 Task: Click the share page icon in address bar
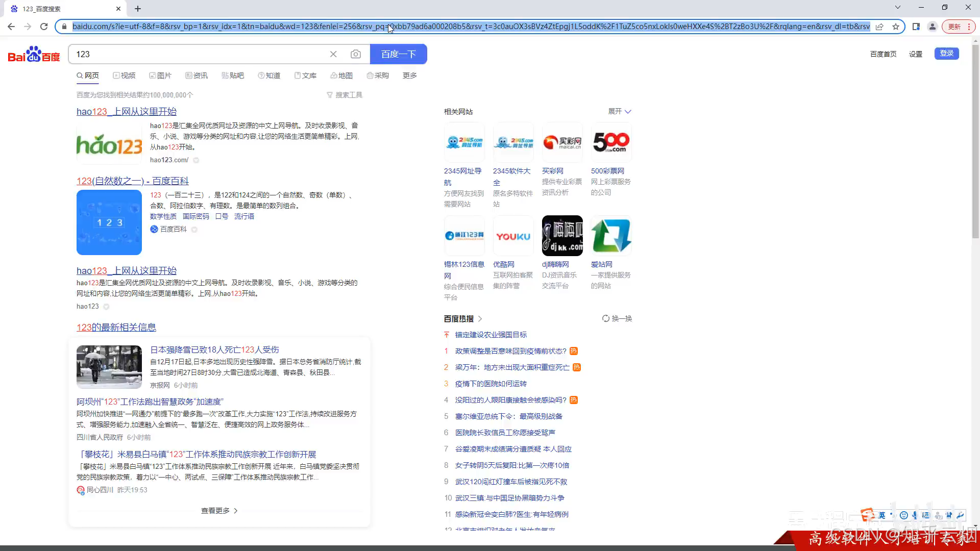[x=879, y=27]
